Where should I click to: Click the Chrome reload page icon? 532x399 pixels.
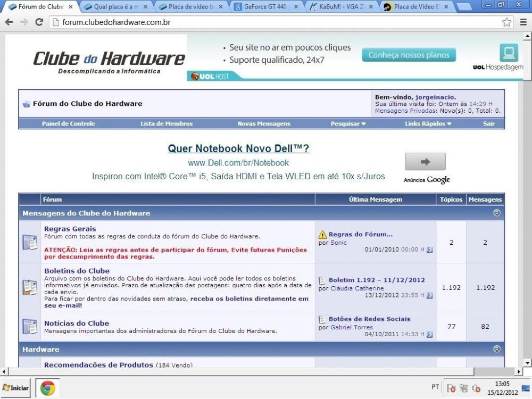click(x=39, y=22)
